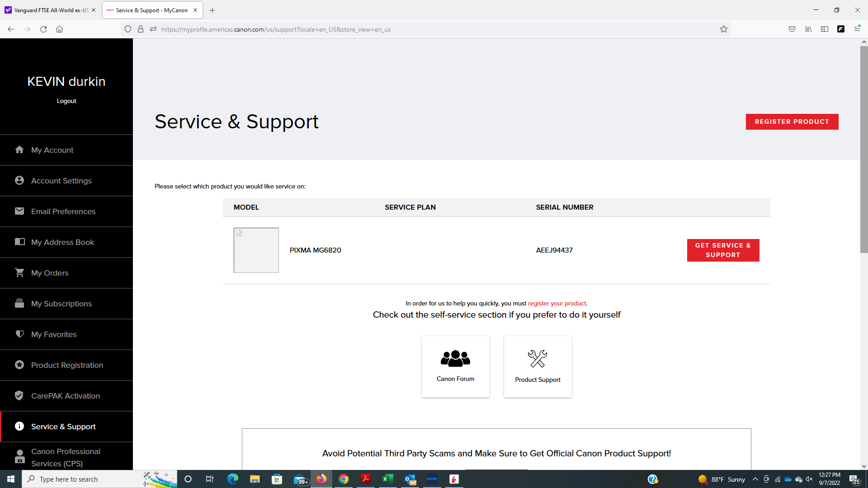The height and width of the screenshot is (488, 868).
Task: Open the Canon Forum people icon
Action: [x=455, y=358]
